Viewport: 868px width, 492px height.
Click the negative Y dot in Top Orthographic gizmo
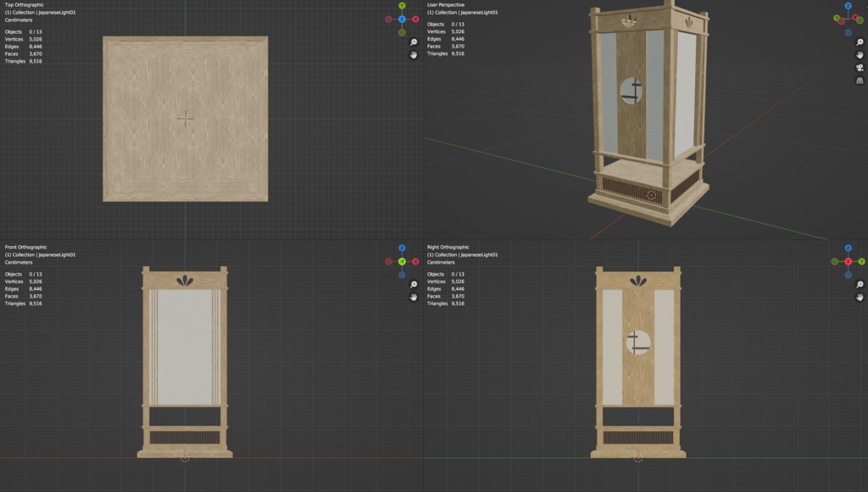click(x=402, y=33)
